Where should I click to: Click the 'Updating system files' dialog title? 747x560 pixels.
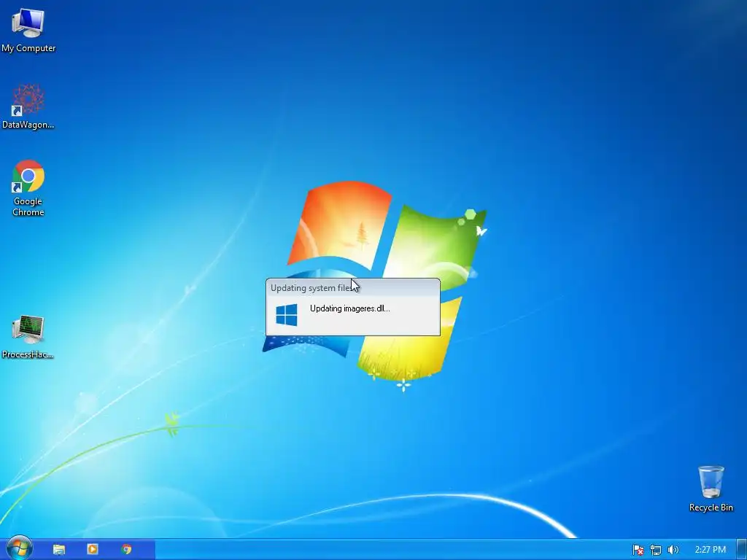coord(311,287)
